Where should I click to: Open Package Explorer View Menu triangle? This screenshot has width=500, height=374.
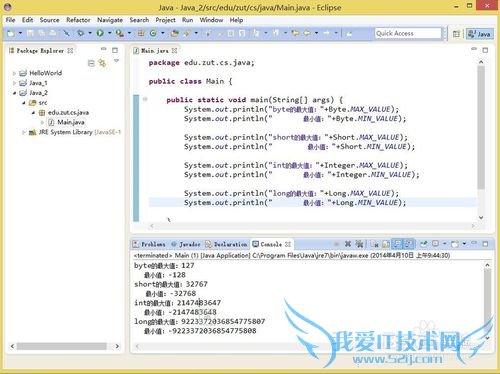(116, 61)
